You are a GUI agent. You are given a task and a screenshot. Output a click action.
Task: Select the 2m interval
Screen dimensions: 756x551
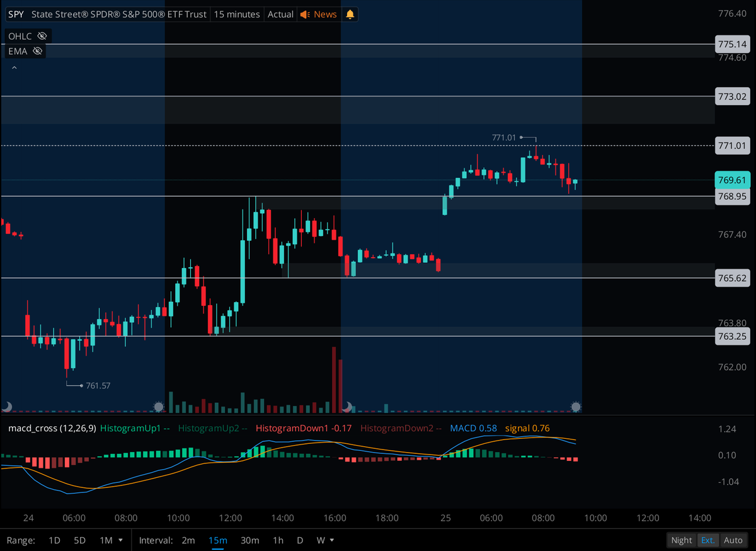click(188, 540)
